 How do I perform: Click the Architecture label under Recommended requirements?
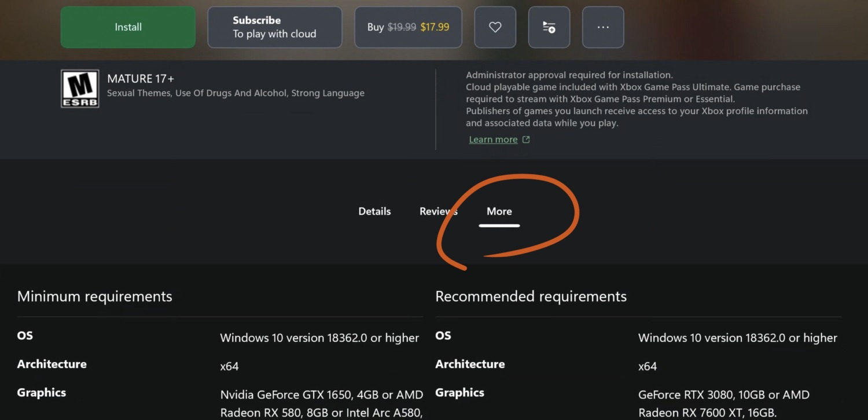[470, 364]
